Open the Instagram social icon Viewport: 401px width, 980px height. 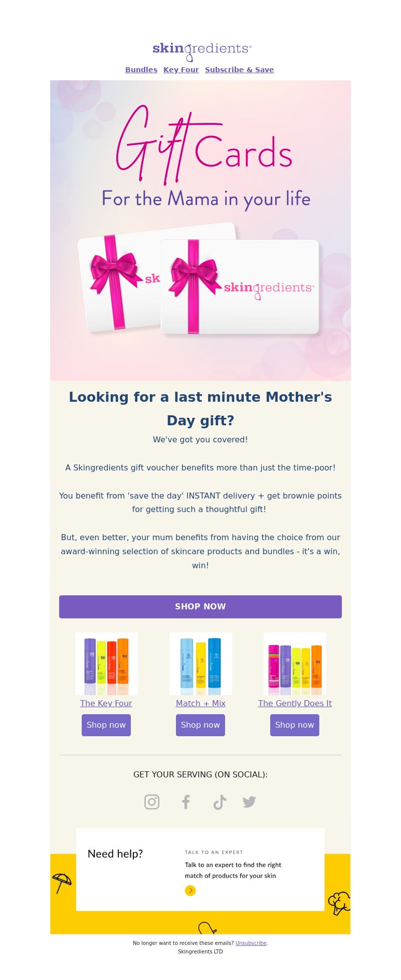click(x=152, y=802)
